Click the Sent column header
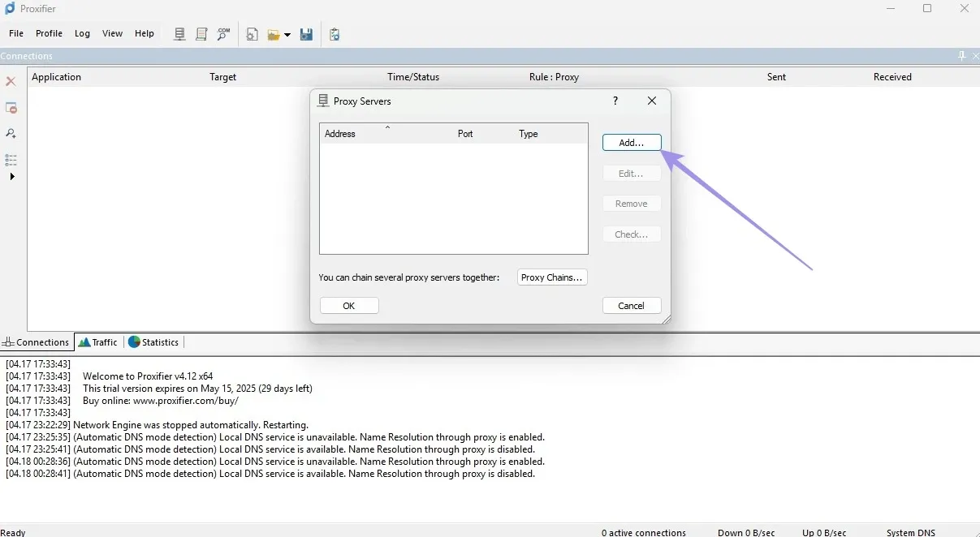 (776, 77)
